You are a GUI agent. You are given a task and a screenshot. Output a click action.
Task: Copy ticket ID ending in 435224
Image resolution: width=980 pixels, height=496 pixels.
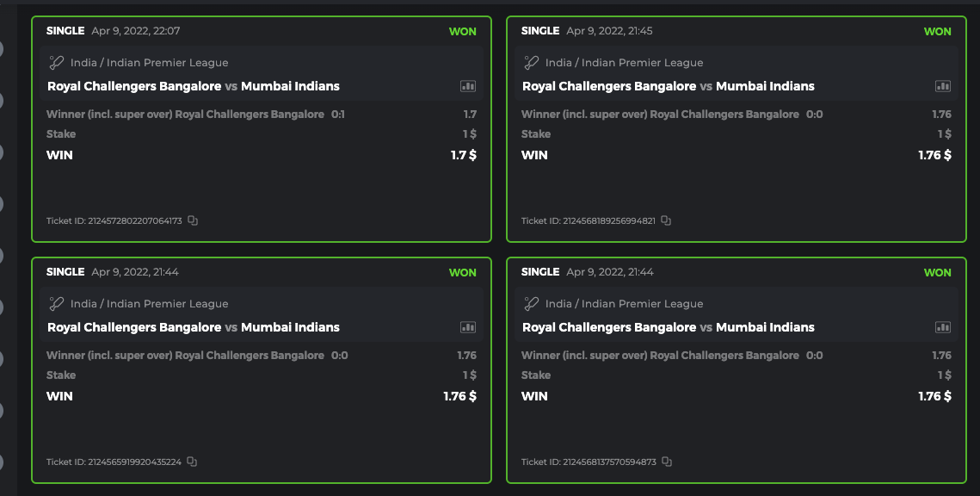(192, 462)
